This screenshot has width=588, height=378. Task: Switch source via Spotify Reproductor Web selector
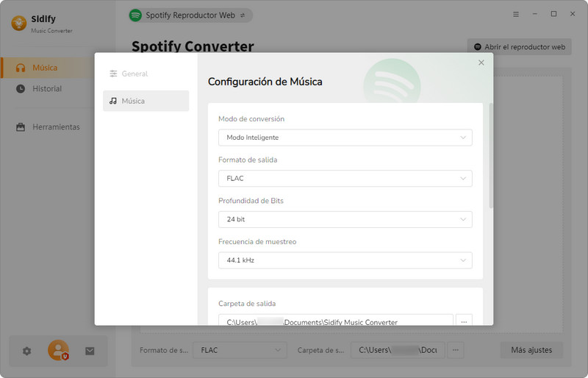[x=190, y=15]
